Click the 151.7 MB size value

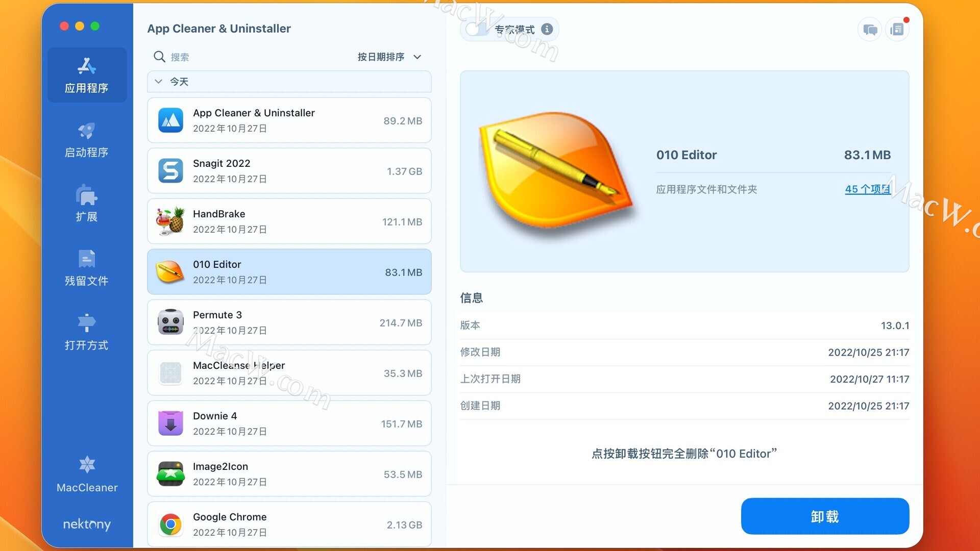tap(402, 424)
